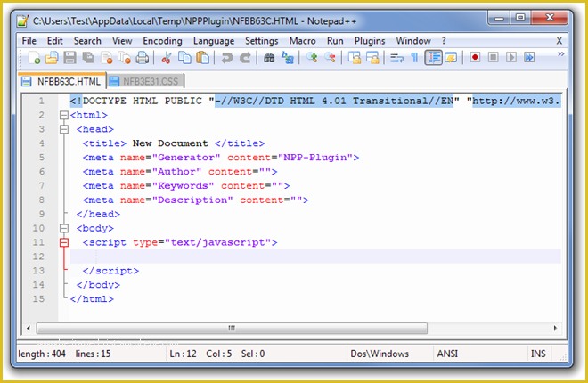This screenshot has height=383, width=588.
Task: Click the X close-document button in the menu bar
Action: 559,40
